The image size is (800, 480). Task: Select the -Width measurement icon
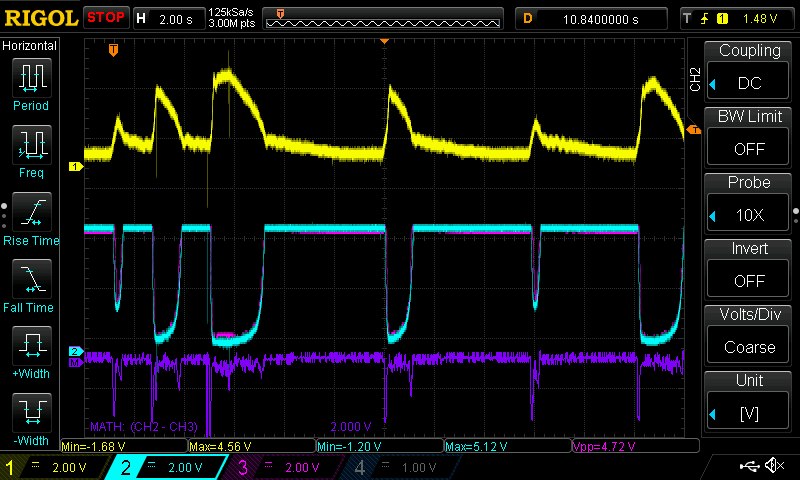(31, 415)
